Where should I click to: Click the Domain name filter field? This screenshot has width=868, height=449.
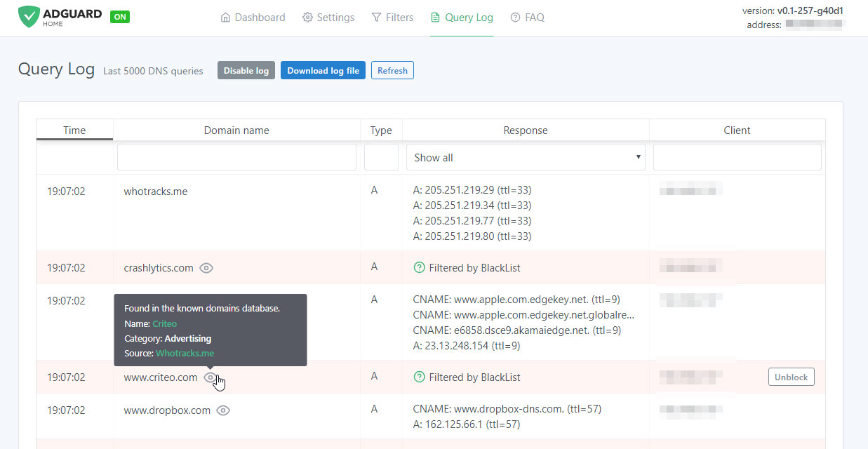(x=236, y=158)
